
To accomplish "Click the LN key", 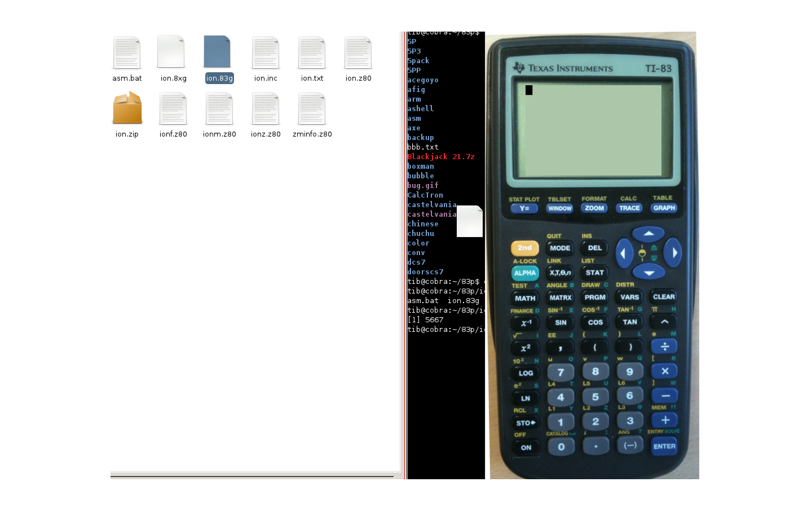I will pos(526,398).
